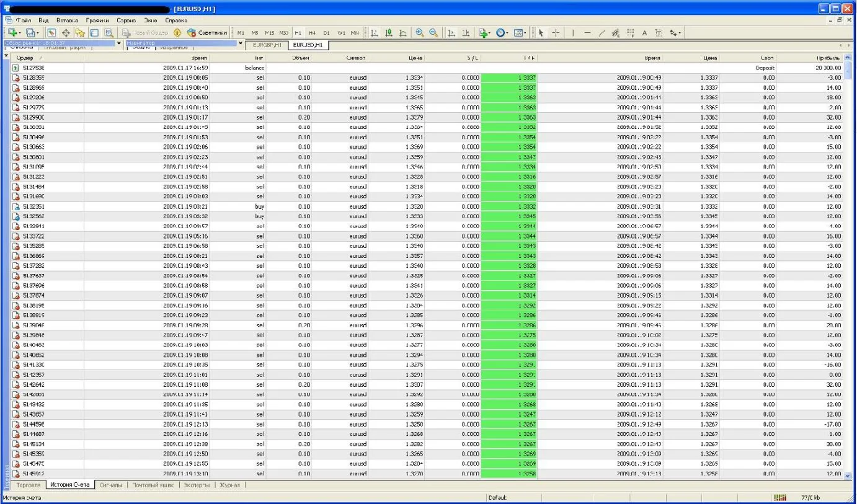This screenshot has height=504, width=857.
Task: Open the Navigator window star icon
Action: (x=79, y=33)
